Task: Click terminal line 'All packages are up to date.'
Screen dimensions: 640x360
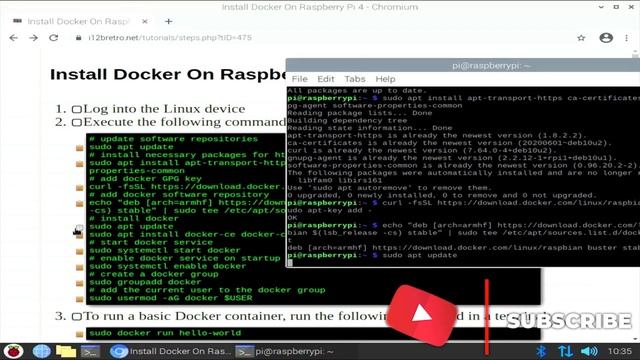Action: click(357, 91)
